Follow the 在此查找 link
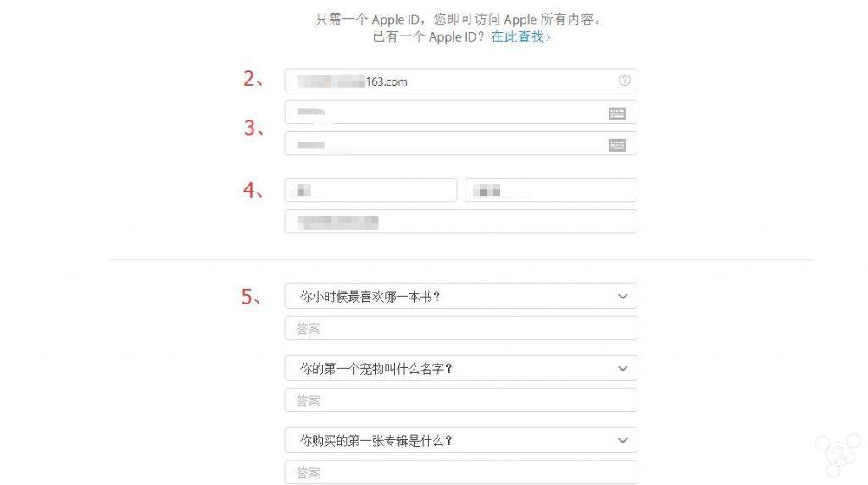 point(520,37)
